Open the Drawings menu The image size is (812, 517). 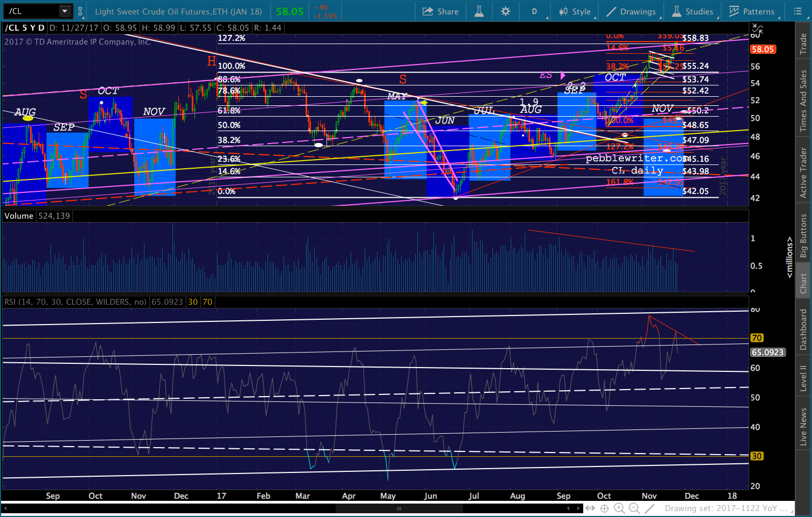pyautogui.click(x=631, y=11)
